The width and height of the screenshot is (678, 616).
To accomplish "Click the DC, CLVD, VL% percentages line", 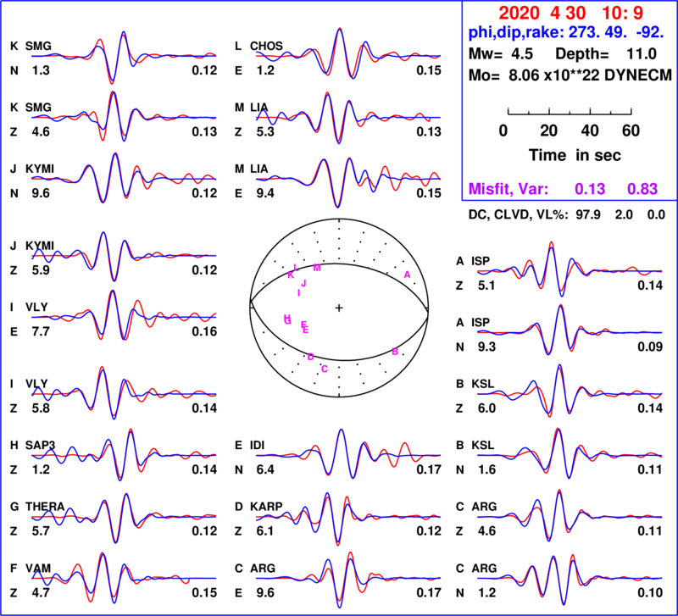I will [x=567, y=214].
